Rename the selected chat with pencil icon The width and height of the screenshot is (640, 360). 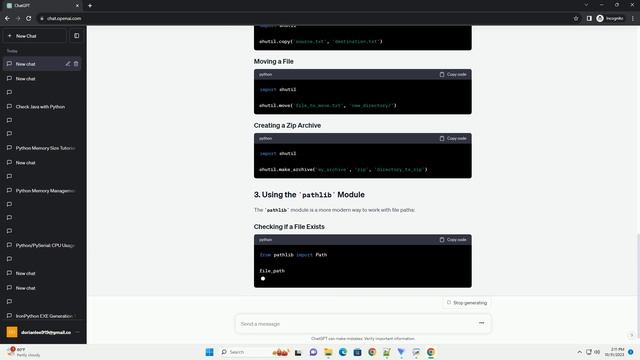[68, 64]
